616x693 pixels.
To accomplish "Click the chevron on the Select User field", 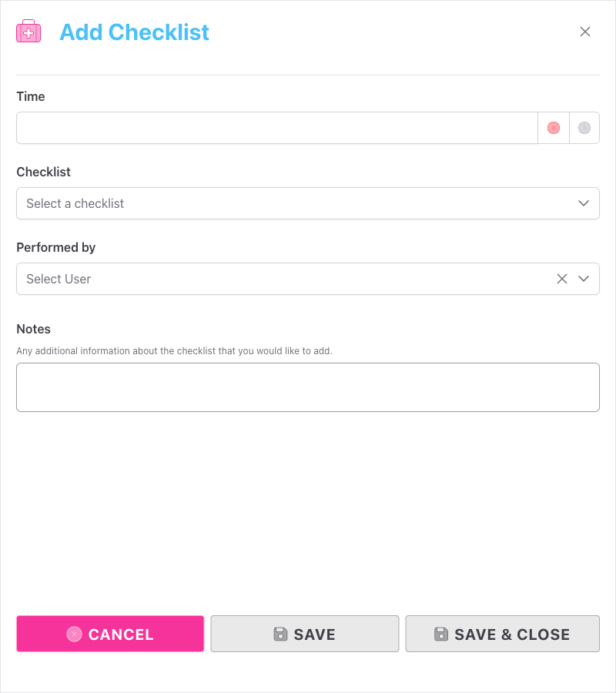I will [584, 279].
